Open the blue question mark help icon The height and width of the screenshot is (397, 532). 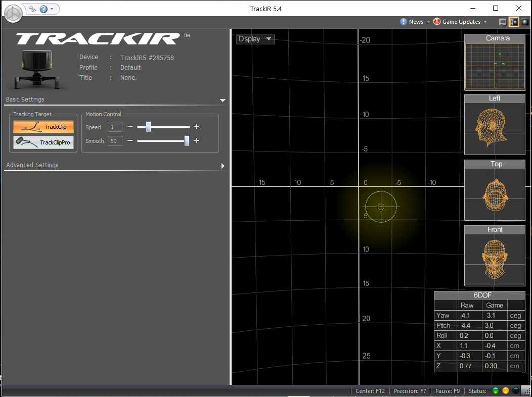click(x=43, y=9)
